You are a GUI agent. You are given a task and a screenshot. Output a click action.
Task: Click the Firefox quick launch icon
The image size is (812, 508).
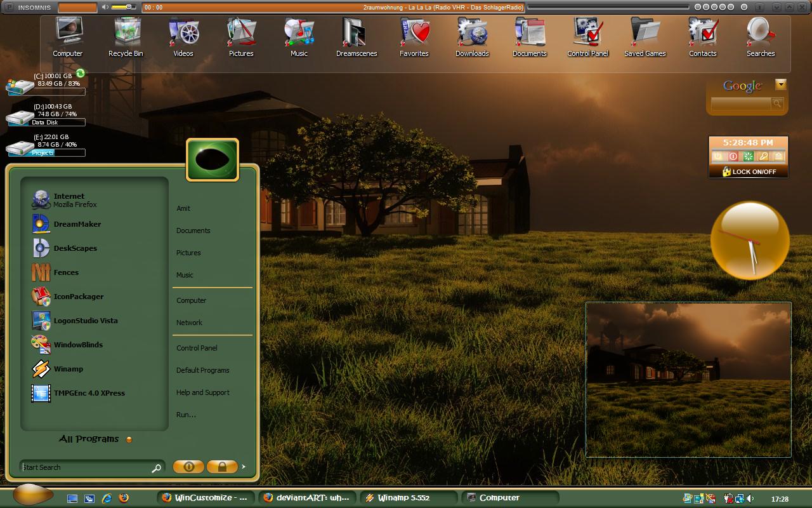pos(124,498)
